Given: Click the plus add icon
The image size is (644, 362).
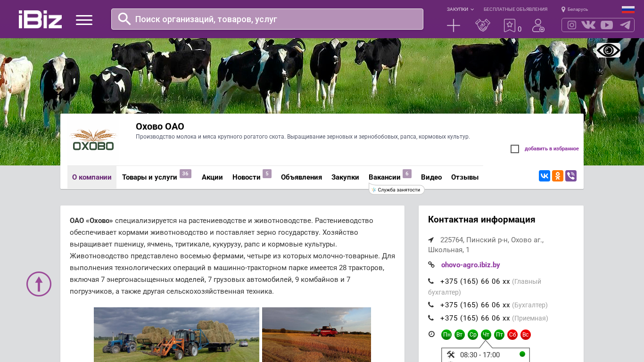Looking at the screenshot, I should (454, 25).
